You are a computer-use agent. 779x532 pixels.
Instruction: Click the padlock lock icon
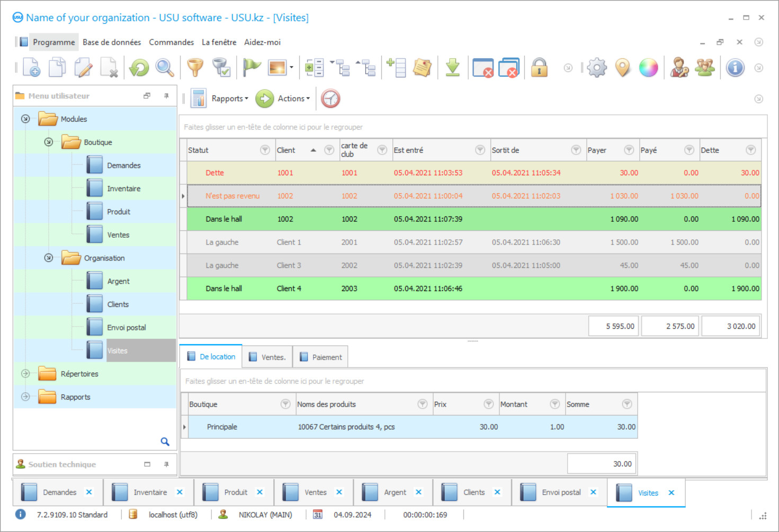(539, 68)
